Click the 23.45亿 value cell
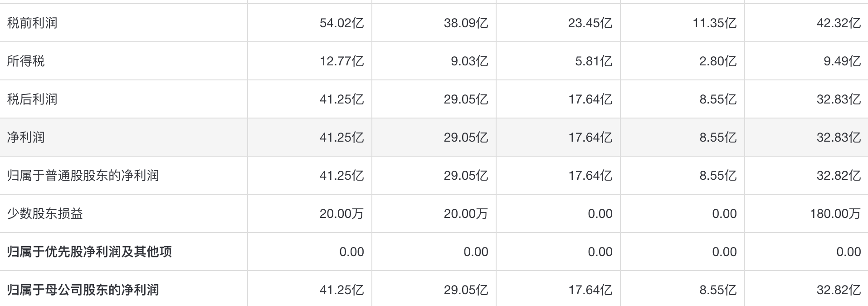868x306 pixels. (590, 23)
